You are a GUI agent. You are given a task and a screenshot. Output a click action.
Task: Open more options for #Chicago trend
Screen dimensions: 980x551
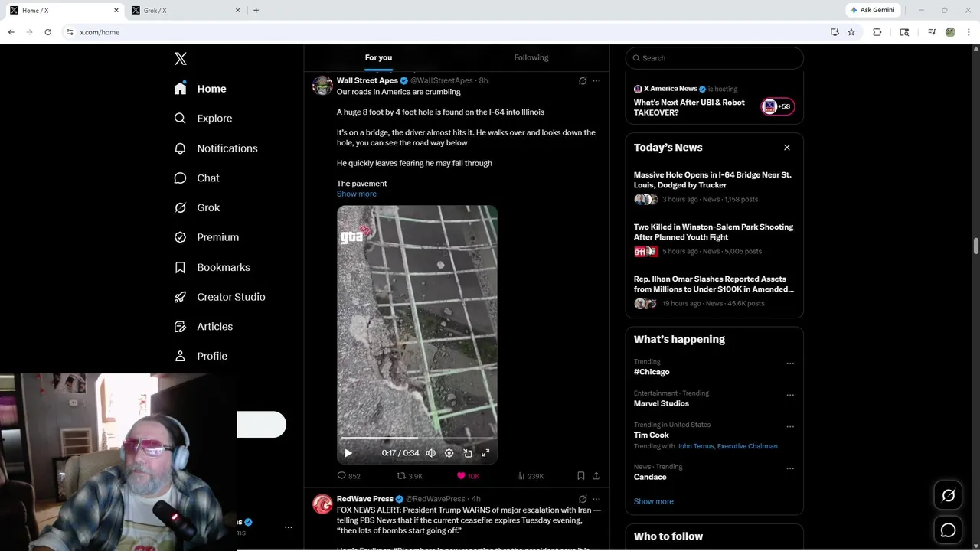point(790,364)
